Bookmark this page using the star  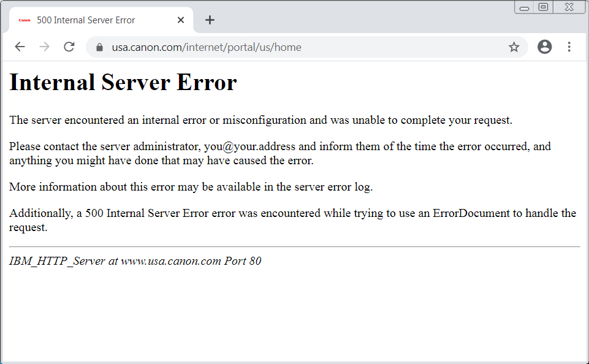point(514,46)
